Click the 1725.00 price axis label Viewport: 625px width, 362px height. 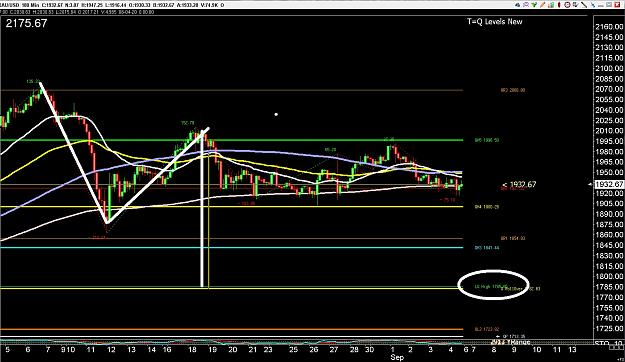click(609, 328)
